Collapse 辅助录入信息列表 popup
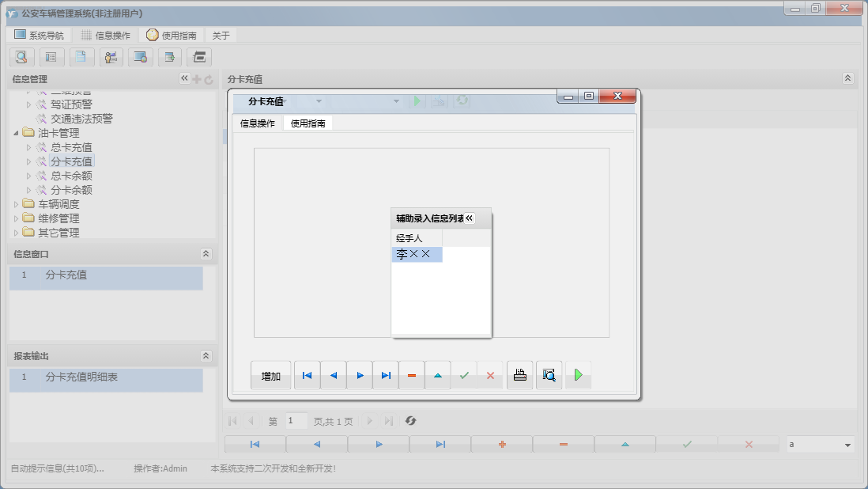 point(469,218)
